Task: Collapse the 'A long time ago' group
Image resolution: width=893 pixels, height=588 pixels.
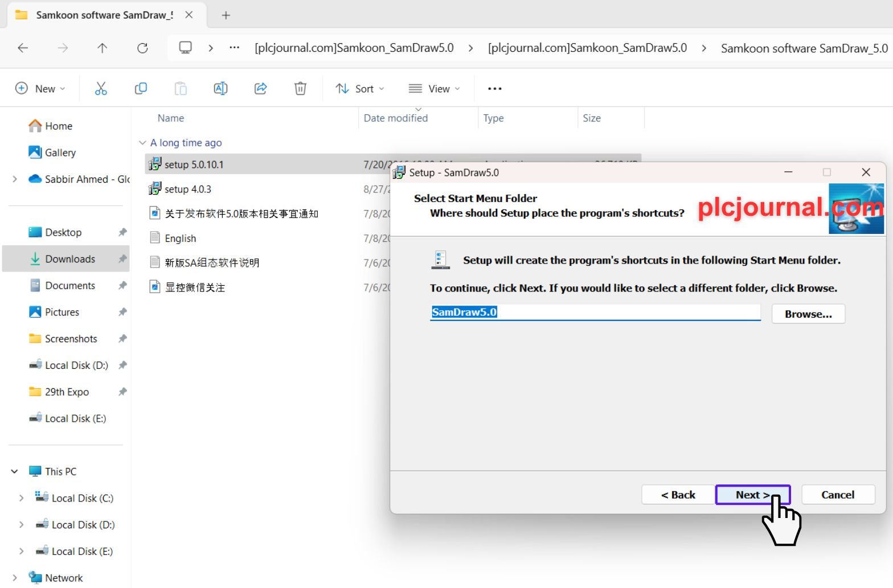Action: pos(142,143)
